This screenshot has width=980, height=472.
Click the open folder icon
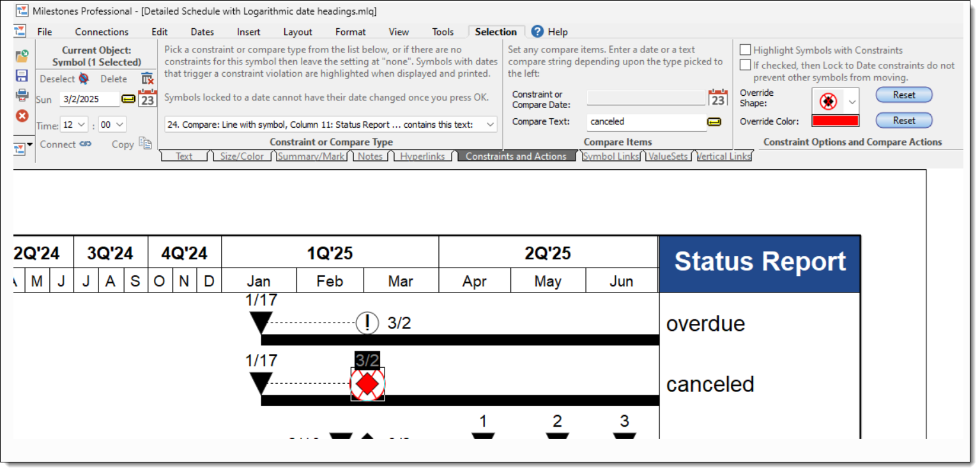click(x=22, y=56)
